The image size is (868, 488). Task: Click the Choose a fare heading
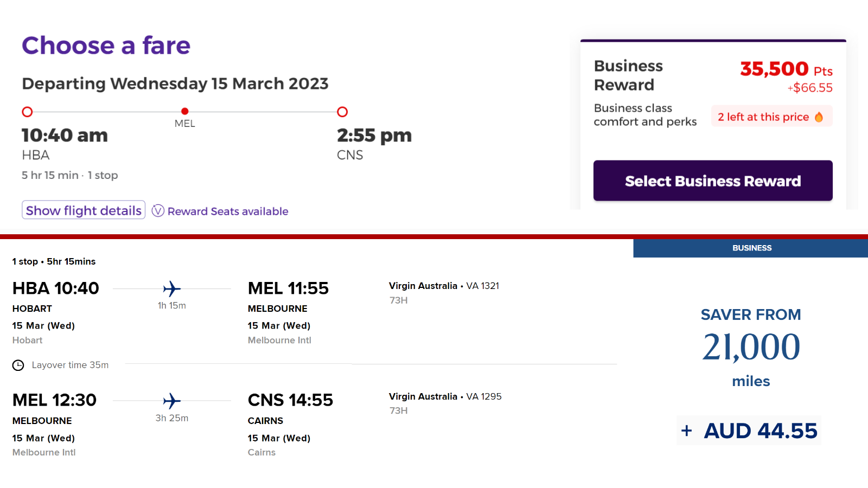point(106,46)
